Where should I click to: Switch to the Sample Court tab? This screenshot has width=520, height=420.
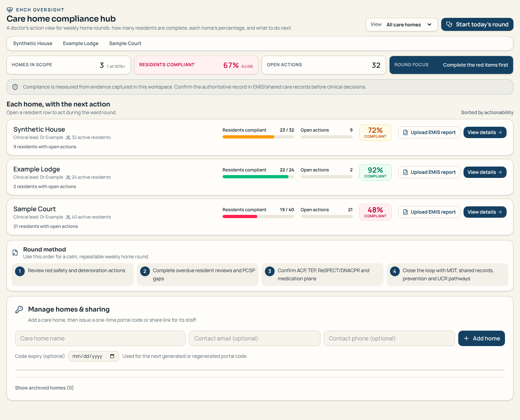125,43
